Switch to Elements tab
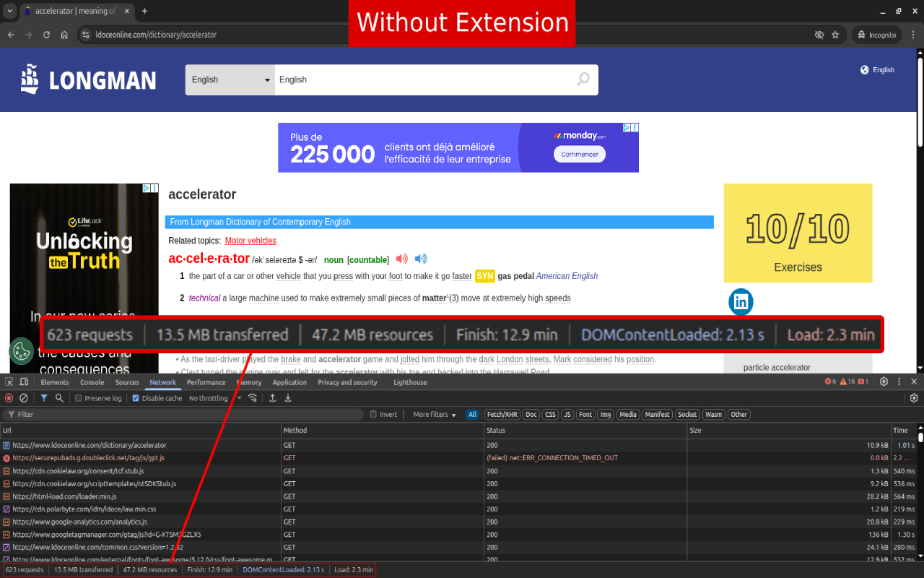Image resolution: width=924 pixels, height=578 pixels. 55,382
